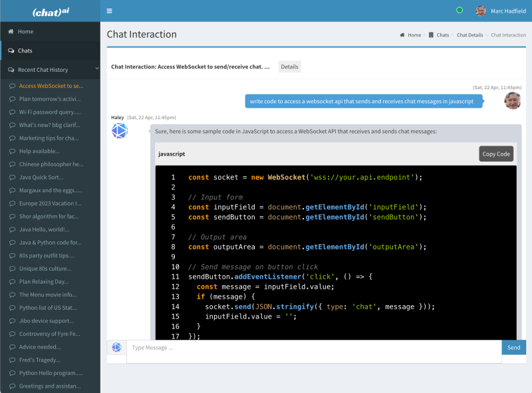Collapse the Recent Chat History list

(96, 69)
